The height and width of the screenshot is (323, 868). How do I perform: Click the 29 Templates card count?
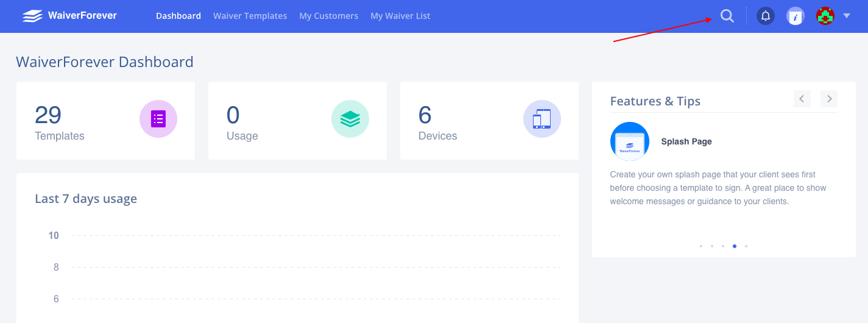(48, 115)
